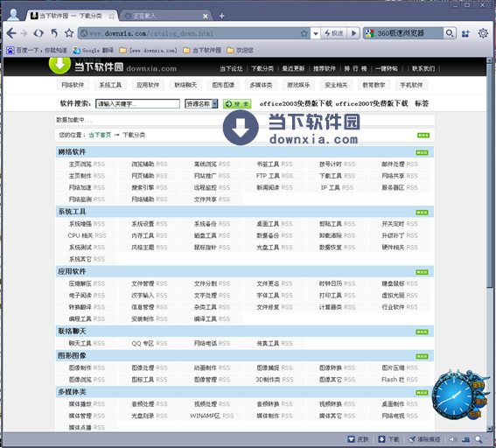Open the 百度一下 bookmark
The width and height of the screenshot is (496, 448).
(37, 50)
